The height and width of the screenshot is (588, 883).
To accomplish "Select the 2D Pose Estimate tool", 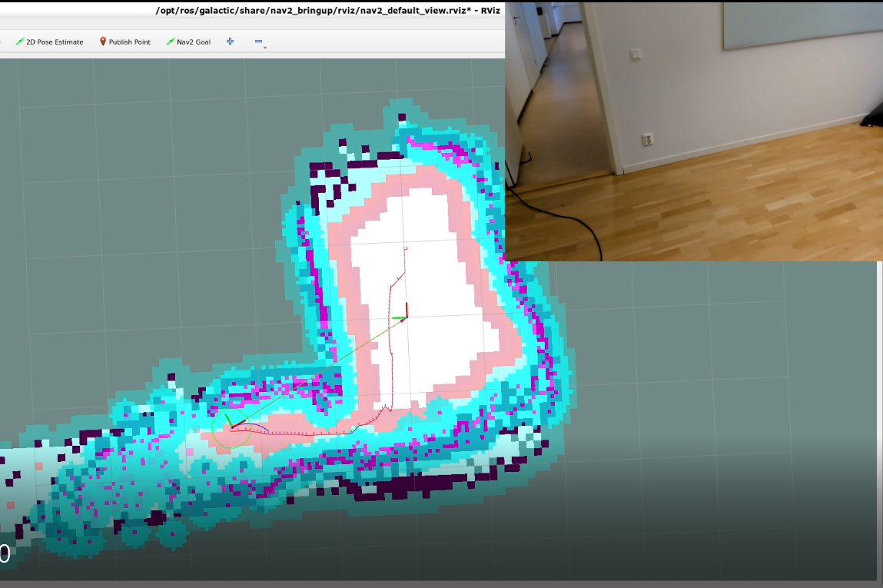I will 49,42.
